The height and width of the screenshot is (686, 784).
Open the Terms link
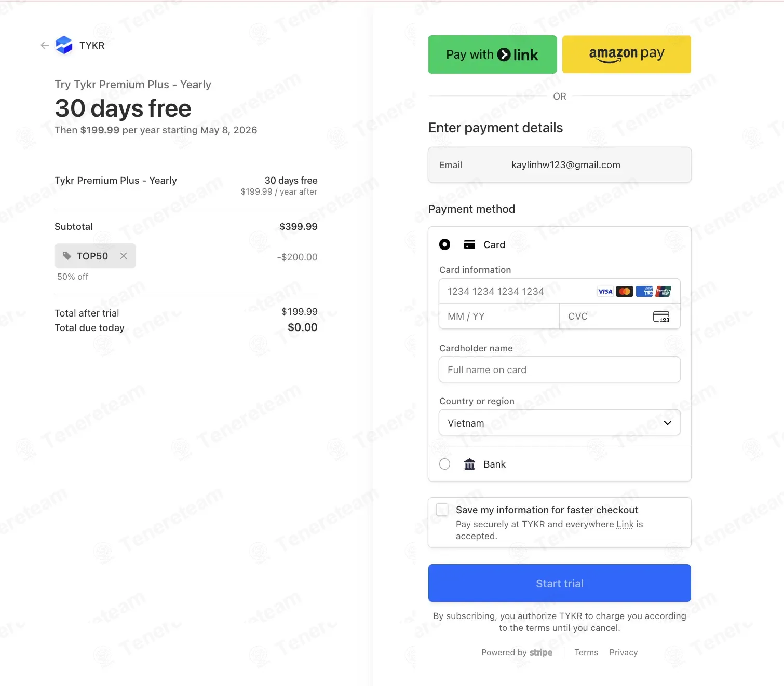click(586, 652)
